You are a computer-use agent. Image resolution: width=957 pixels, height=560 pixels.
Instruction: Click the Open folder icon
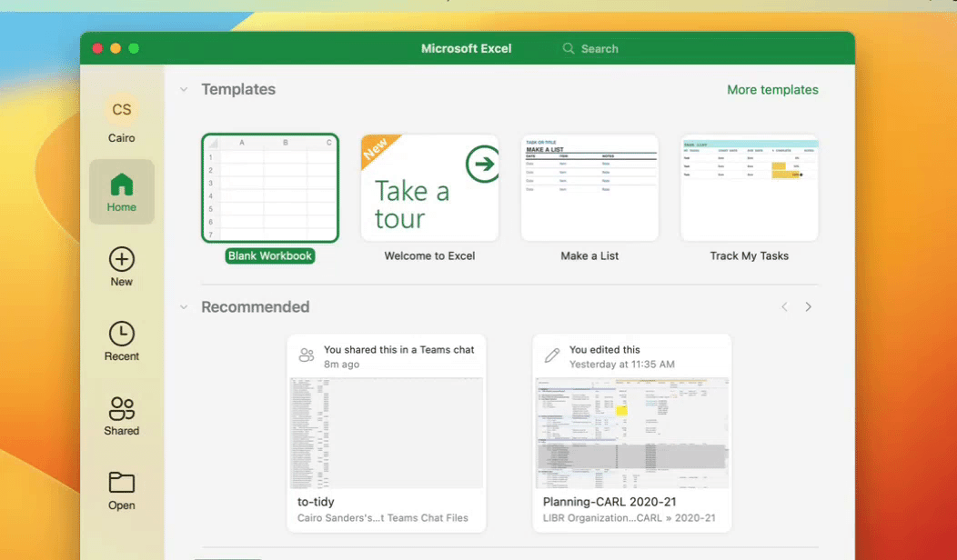click(x=122, y=483)
